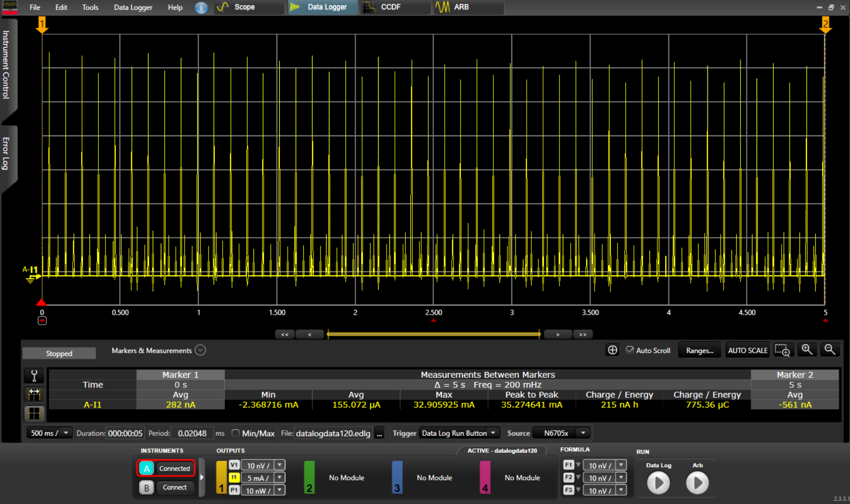This screenshot has height=504, width=850.
Task: Open the V1 10 nV / scale dropdown
Action: pos(279,465)
